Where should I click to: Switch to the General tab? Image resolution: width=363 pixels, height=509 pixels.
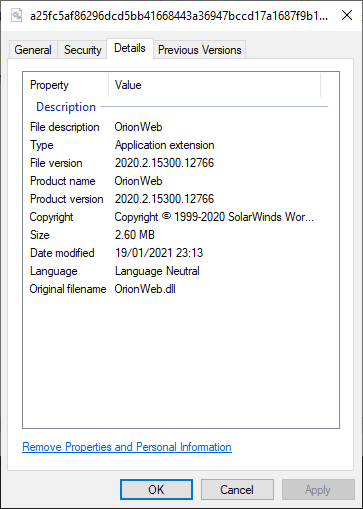coord(33,50)
